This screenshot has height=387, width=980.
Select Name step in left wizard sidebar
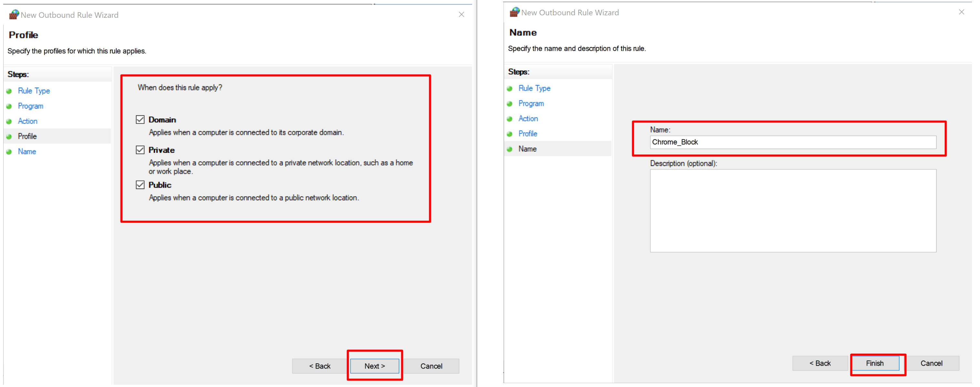click(x=26, y=152)
